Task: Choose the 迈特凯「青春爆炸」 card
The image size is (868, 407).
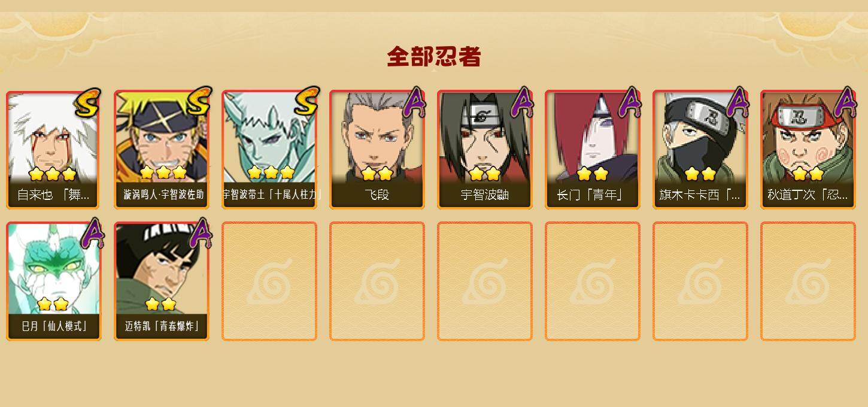Action: 162,281
